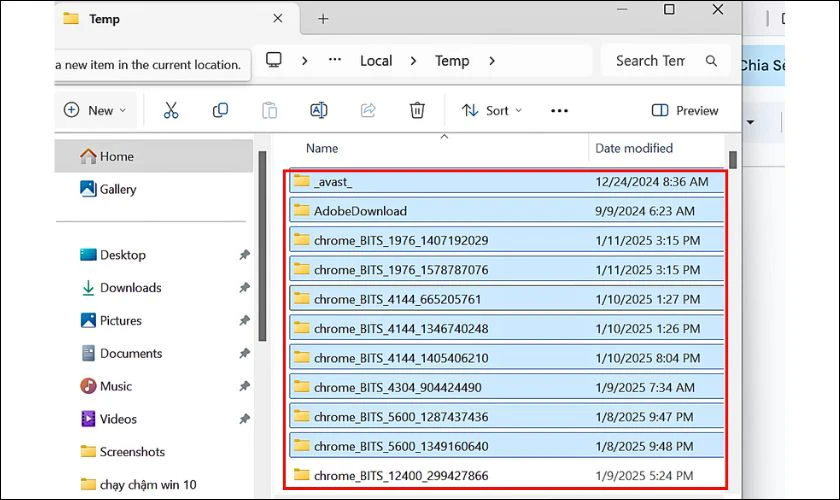Open the See more three-dots menu
The image size is (840, 500).
coord(559,111)
